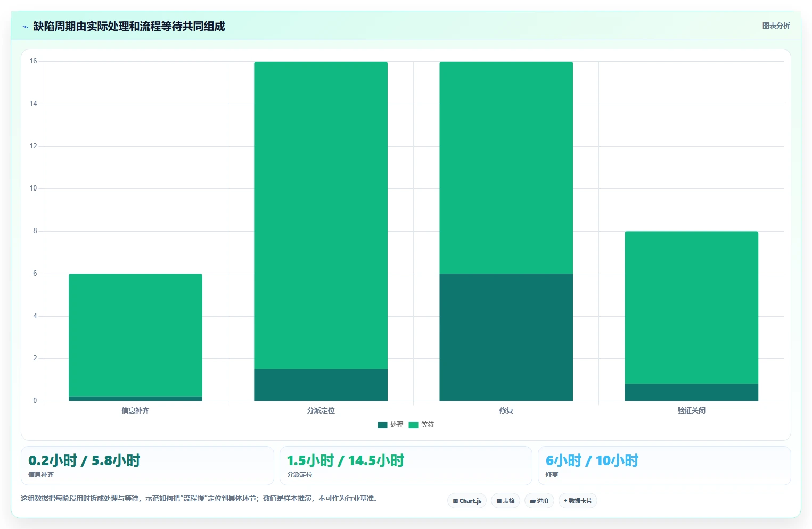Image resolution: width=812 pixels, height=529 pixels.
Task: Click the 验证关闭 processing bar segment
Action: click(x=691, y=392)
